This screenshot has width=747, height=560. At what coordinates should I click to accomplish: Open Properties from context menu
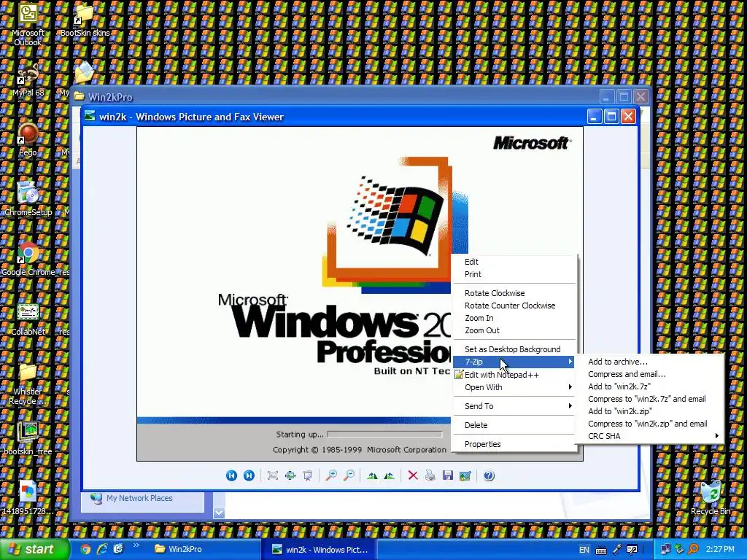click(x=514, y=444)
